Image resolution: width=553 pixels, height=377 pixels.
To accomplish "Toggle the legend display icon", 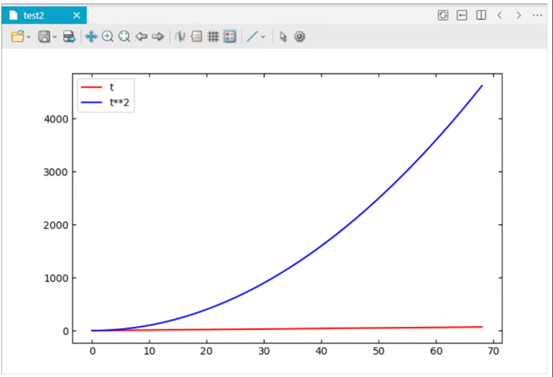I will coord(230,36).
